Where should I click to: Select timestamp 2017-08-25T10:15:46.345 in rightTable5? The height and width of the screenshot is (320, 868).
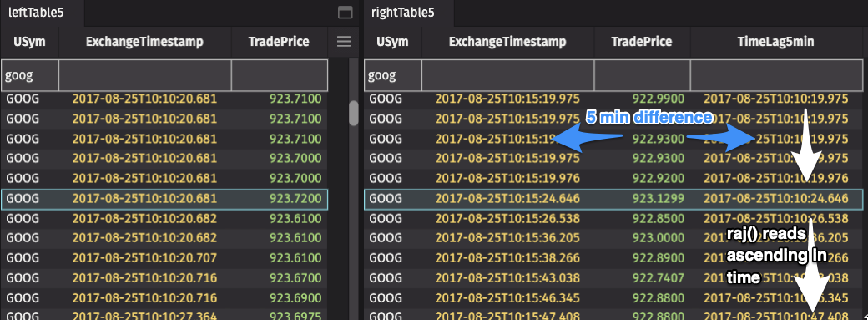pos(507,297)
